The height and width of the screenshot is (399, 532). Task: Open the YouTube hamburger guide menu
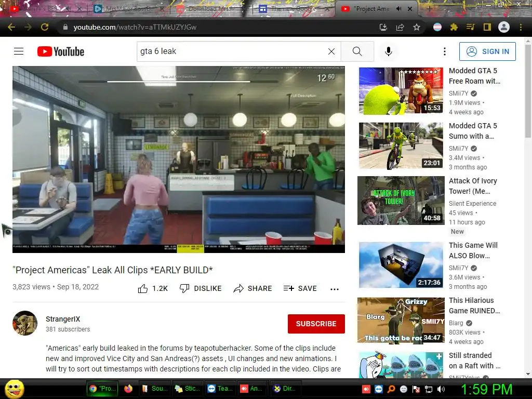(x=19, y=51)
